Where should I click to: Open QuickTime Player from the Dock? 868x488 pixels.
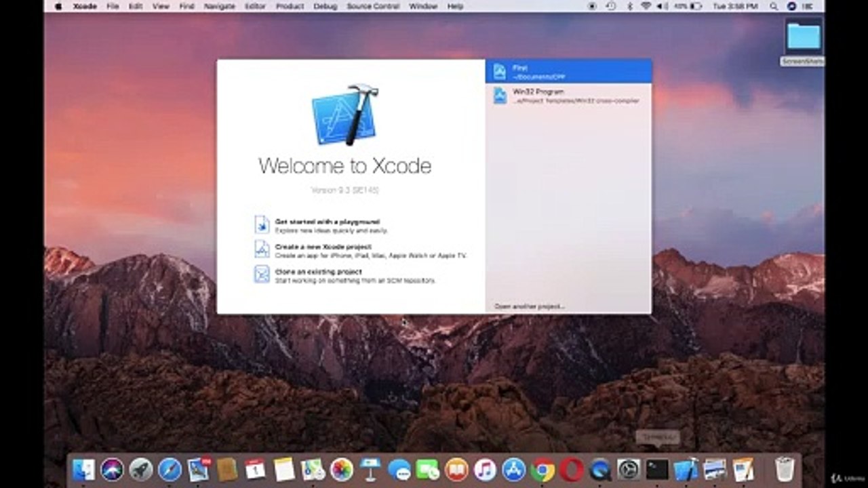[x=600, y=469]
